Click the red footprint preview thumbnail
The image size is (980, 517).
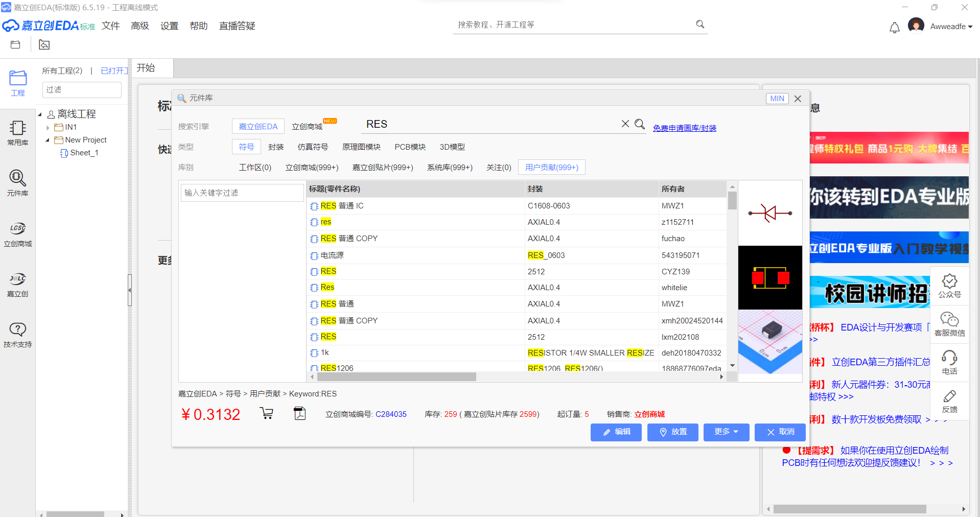[x=770, y=277]
